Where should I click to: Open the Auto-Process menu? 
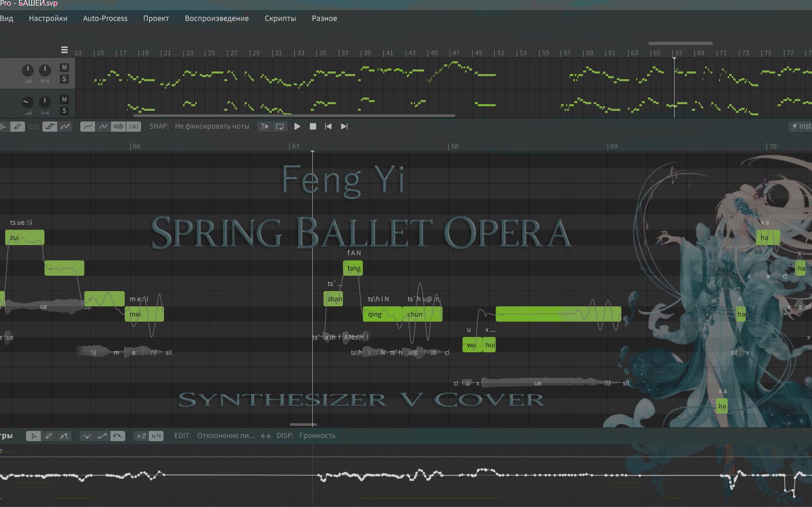click(x=105, y=18)
